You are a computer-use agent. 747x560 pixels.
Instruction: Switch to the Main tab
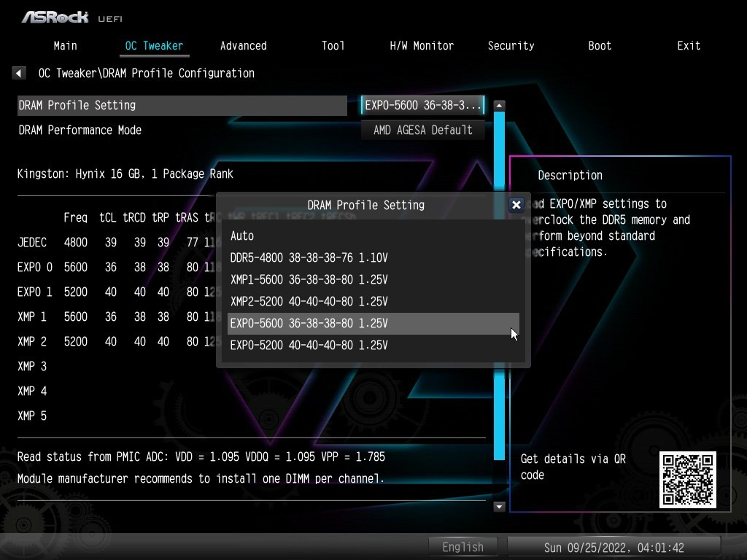(x=65, y=45)
